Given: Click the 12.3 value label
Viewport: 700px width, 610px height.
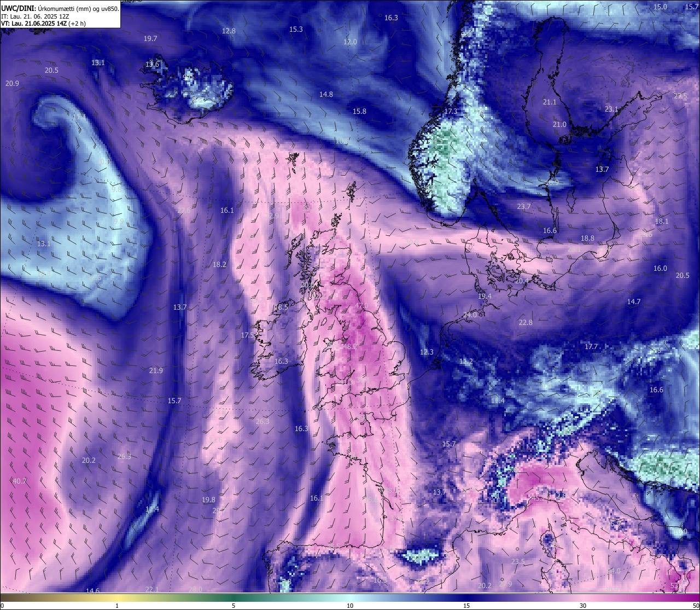Looking at the screenshot, I should pos(427,352).
